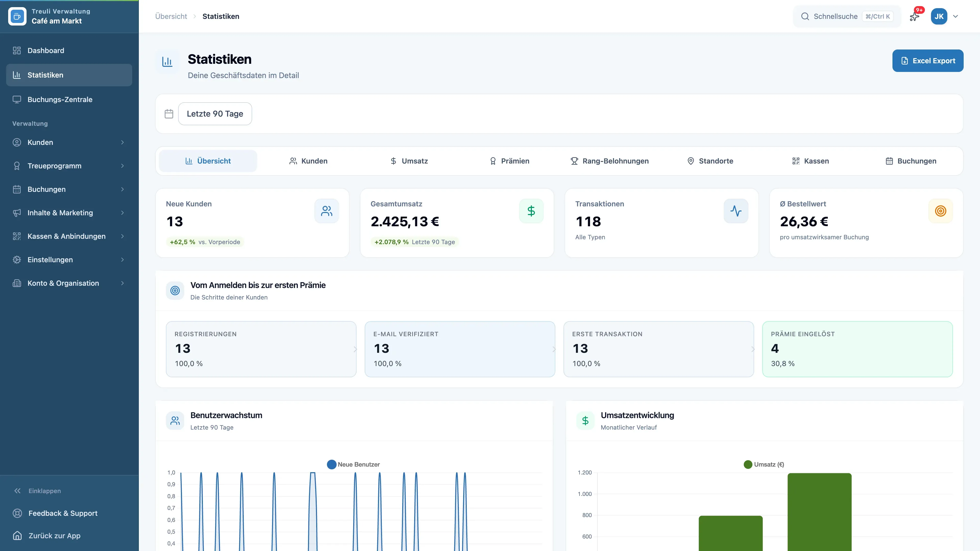Click the JK user avatar
This screenshot has width=980, height=551.
(939, 16)
